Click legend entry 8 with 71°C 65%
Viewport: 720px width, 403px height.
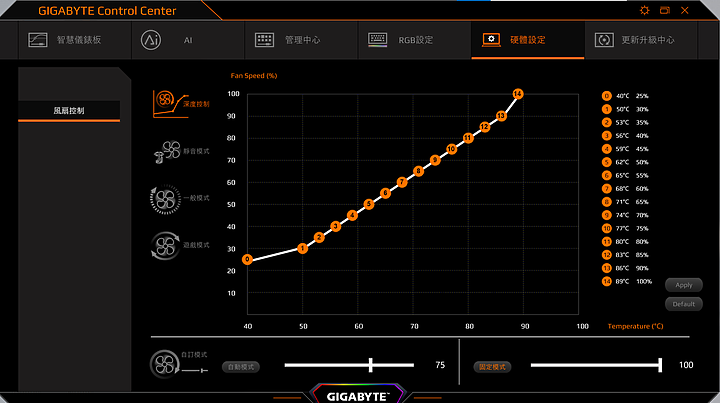(625, 202)
